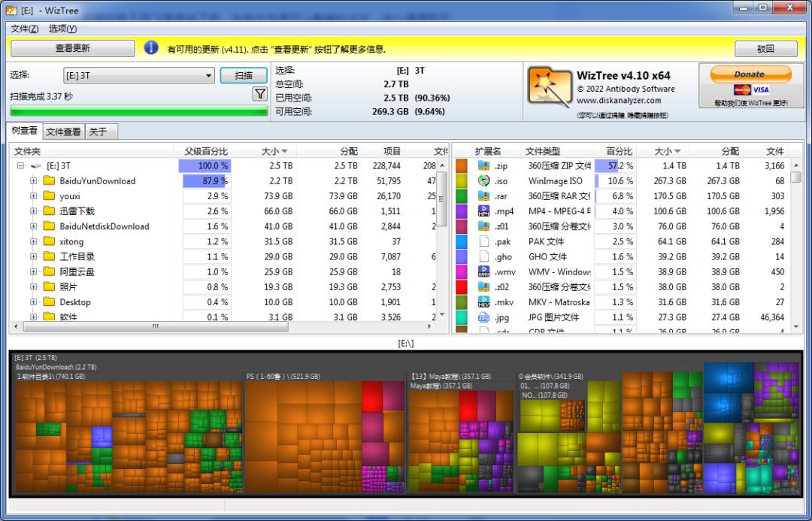The image size is (812, 521).
Task: Click the 迅雷下载 folder icon
Action: [x=49, y=211]
